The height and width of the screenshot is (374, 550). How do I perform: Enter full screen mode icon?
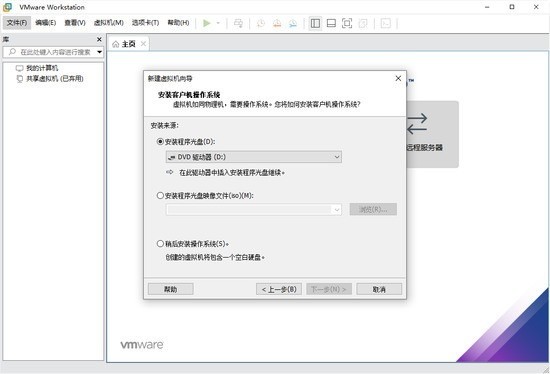347,23
